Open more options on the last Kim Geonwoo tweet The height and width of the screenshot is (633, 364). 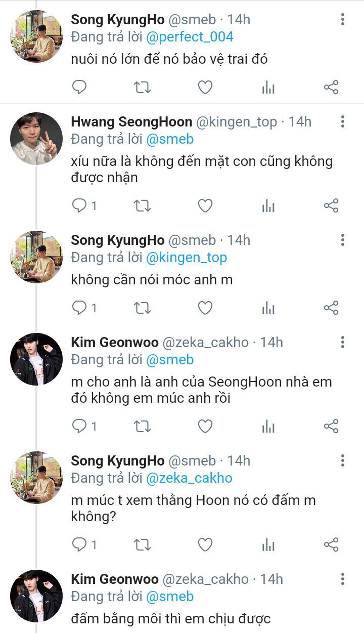click(x=343, y=579)
